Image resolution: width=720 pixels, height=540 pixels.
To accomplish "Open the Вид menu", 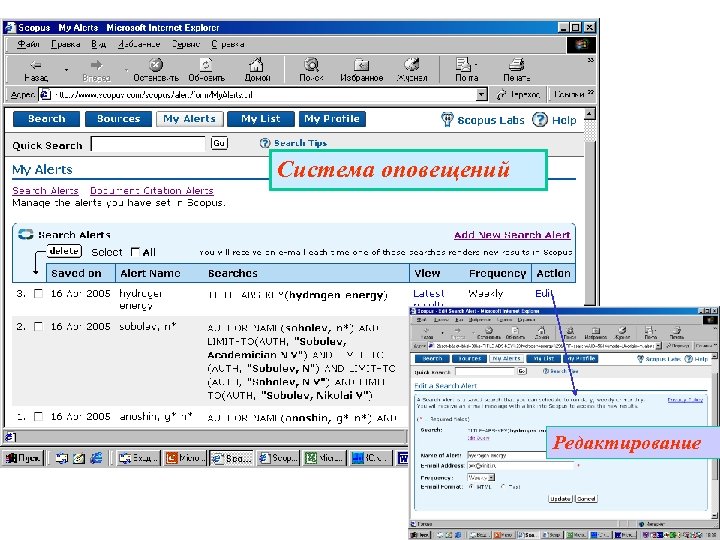I will [x=98, y=44].
